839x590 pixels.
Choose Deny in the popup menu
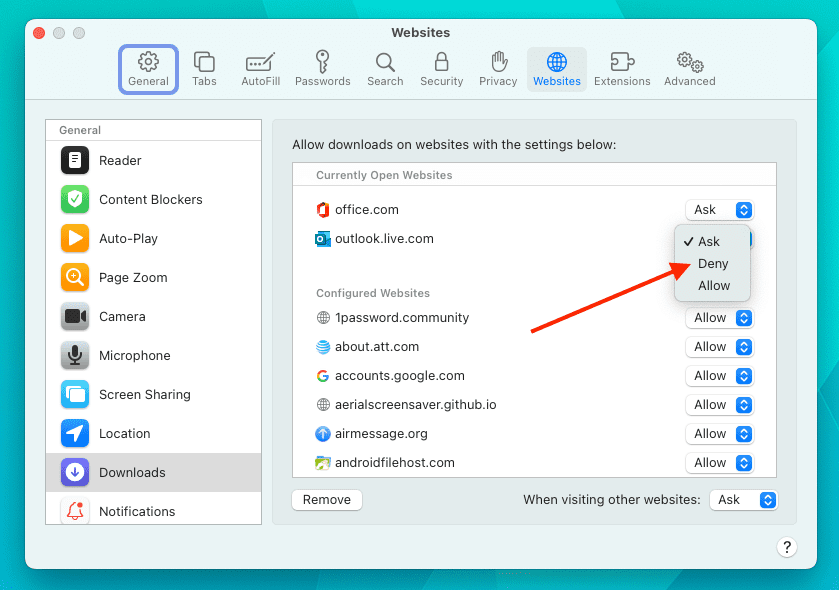712,264
